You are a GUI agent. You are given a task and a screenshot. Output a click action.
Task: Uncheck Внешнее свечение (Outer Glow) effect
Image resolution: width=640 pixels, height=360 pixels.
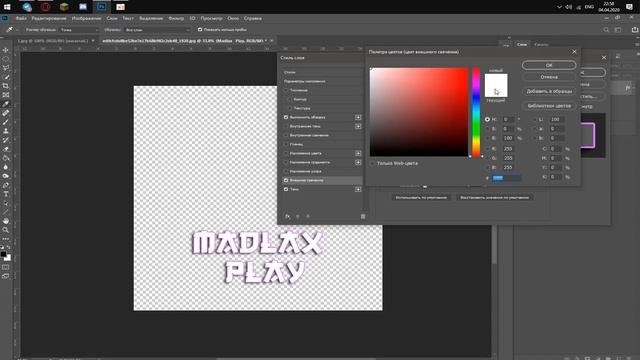pos(286,180)
